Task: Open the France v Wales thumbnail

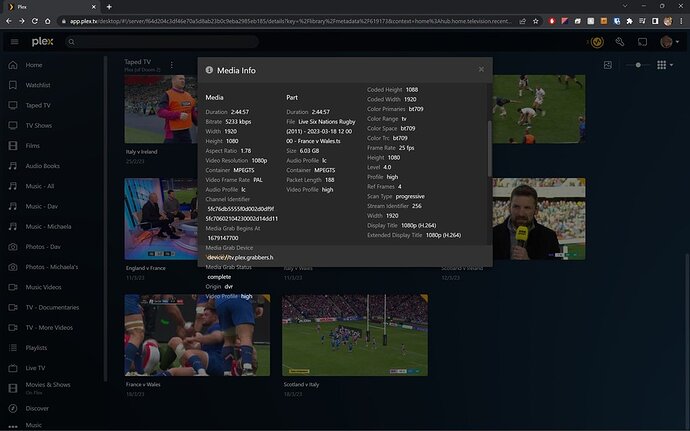Action: pos(197,335)
